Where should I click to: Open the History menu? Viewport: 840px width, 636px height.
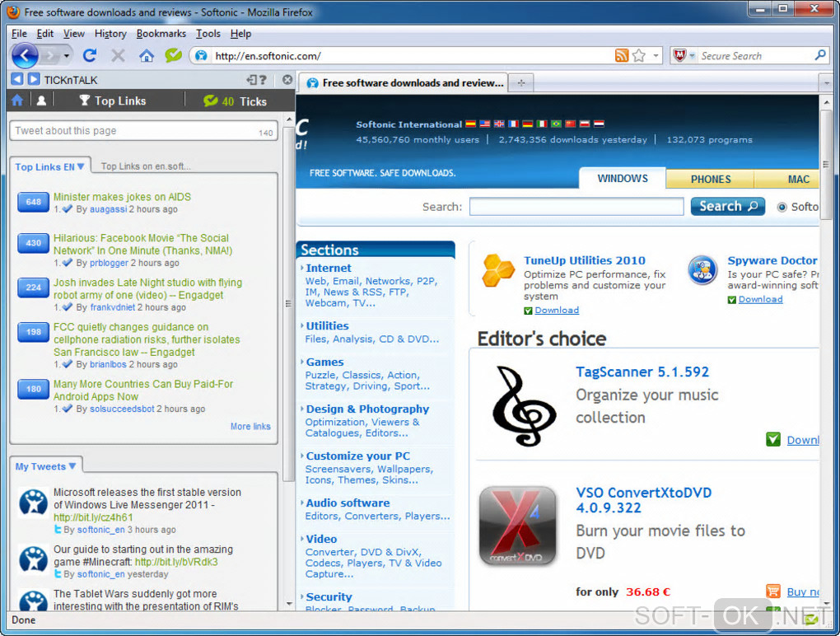pos(110,34)
